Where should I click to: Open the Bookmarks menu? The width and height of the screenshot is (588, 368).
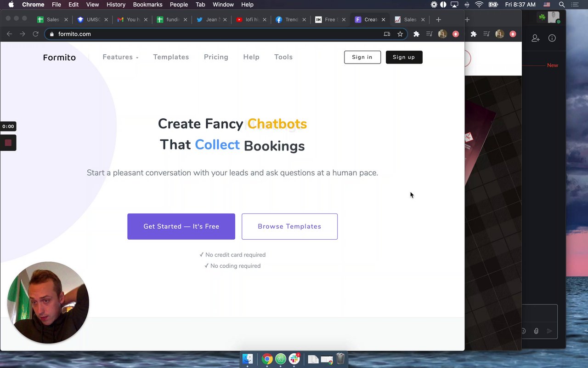point(147,5)
